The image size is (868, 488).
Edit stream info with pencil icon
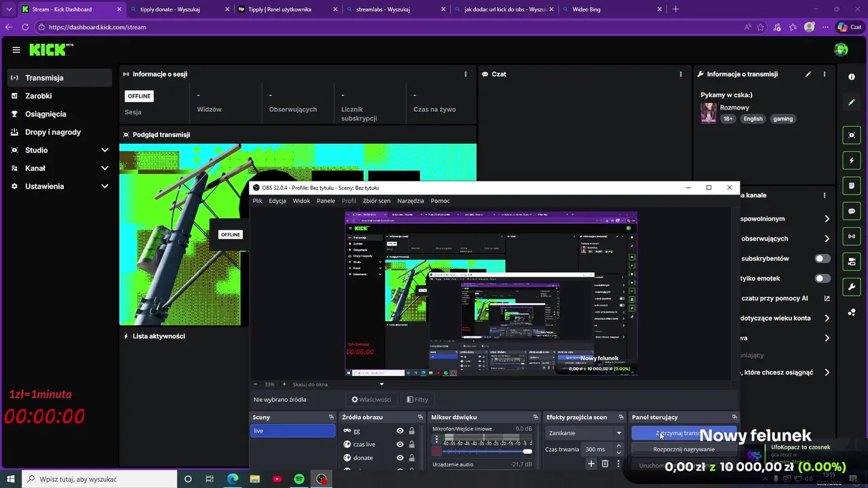[808, 74]
